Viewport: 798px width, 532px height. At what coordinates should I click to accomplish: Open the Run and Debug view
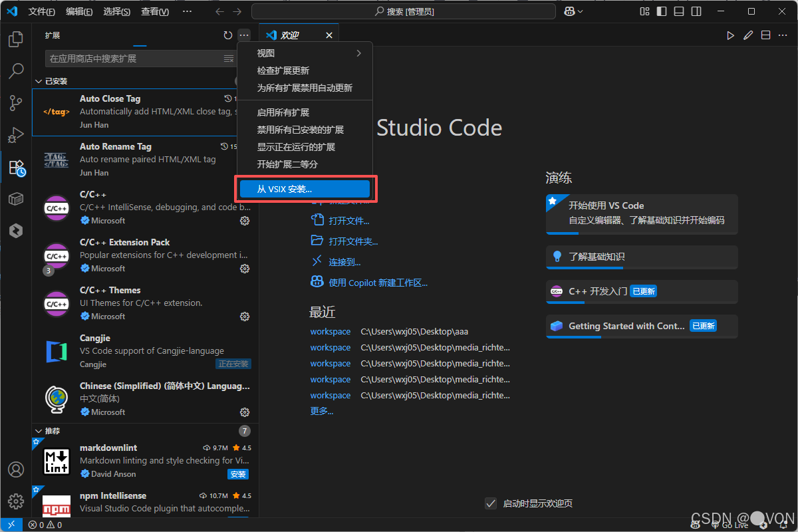[x=16, y=135]
